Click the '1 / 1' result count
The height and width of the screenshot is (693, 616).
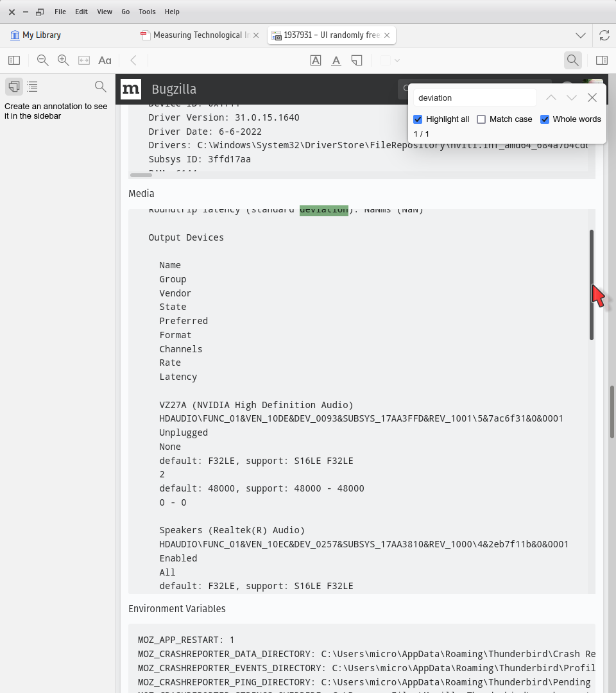click(421, 134)
